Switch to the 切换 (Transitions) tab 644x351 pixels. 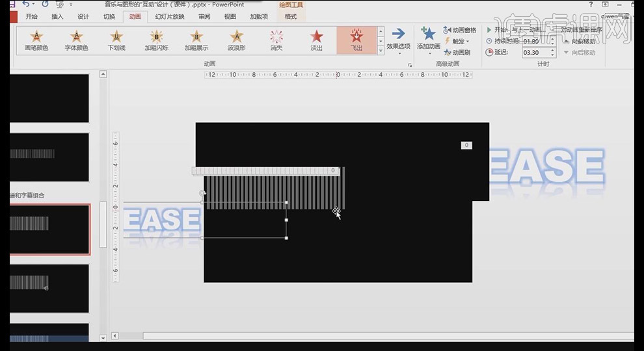pyautogui.click(x=109, y=16)
